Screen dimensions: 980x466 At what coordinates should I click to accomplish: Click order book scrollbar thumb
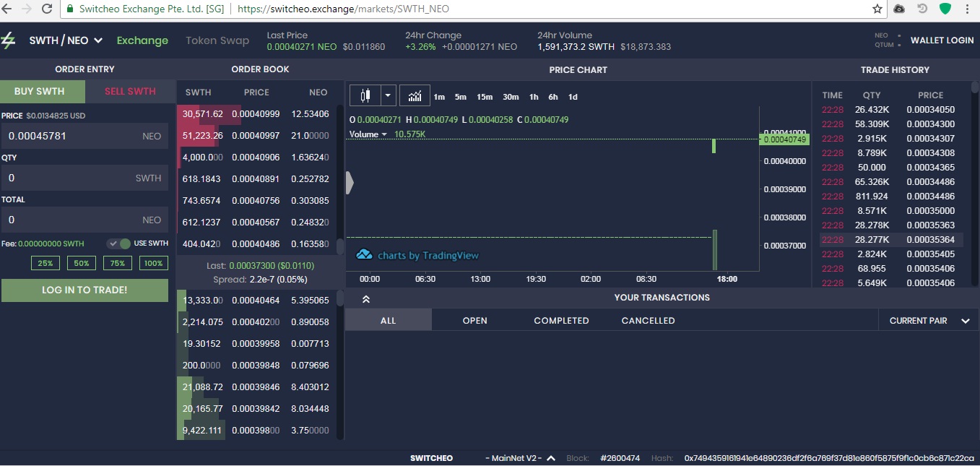[x=340, y=246]
